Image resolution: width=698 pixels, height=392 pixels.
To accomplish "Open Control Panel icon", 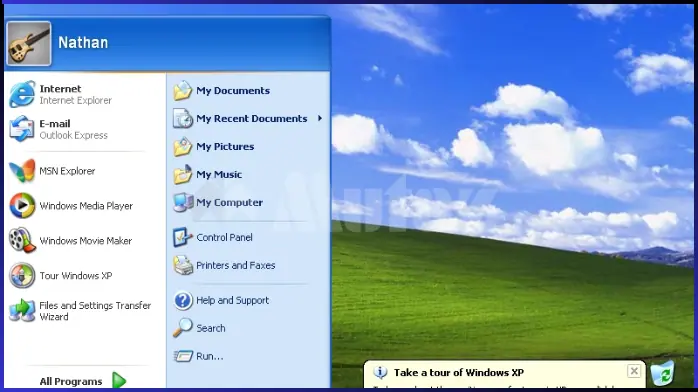I will point(183,237).
